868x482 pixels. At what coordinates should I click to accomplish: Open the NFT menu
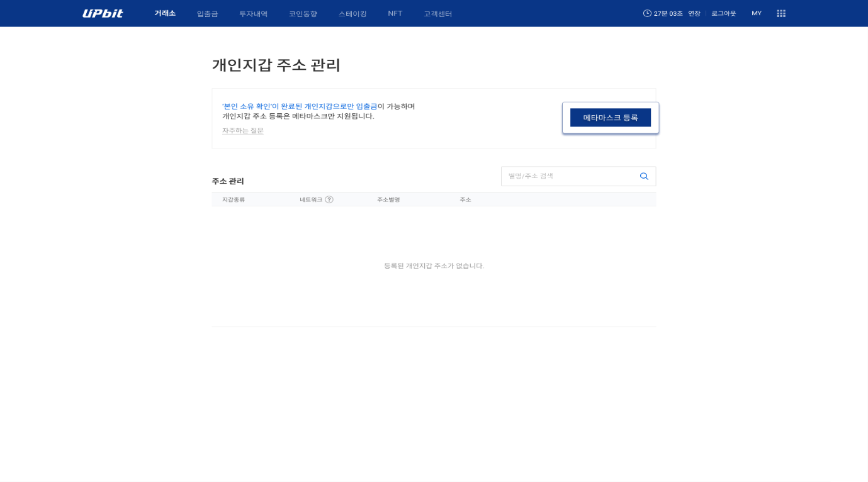395,13
